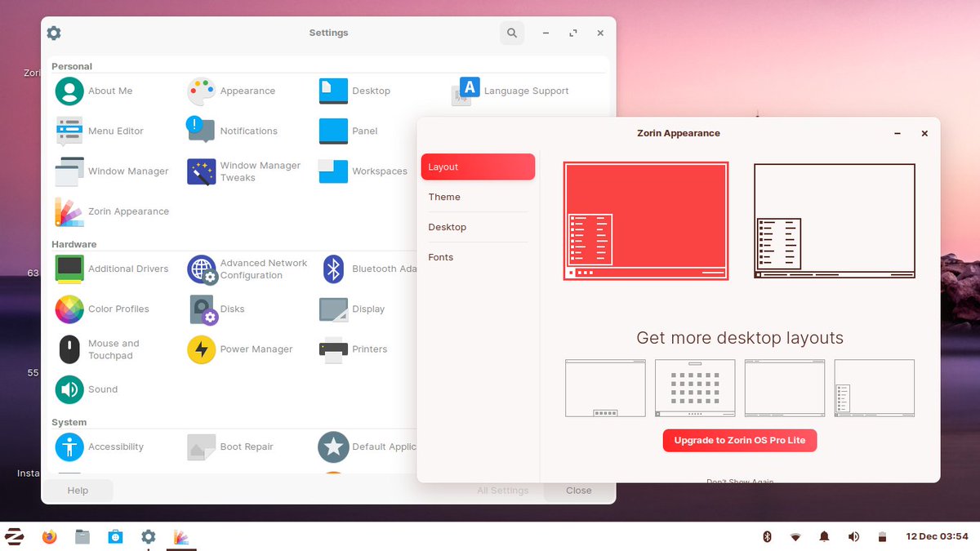Minimize the Zorin Appearance window

[898, 133]
